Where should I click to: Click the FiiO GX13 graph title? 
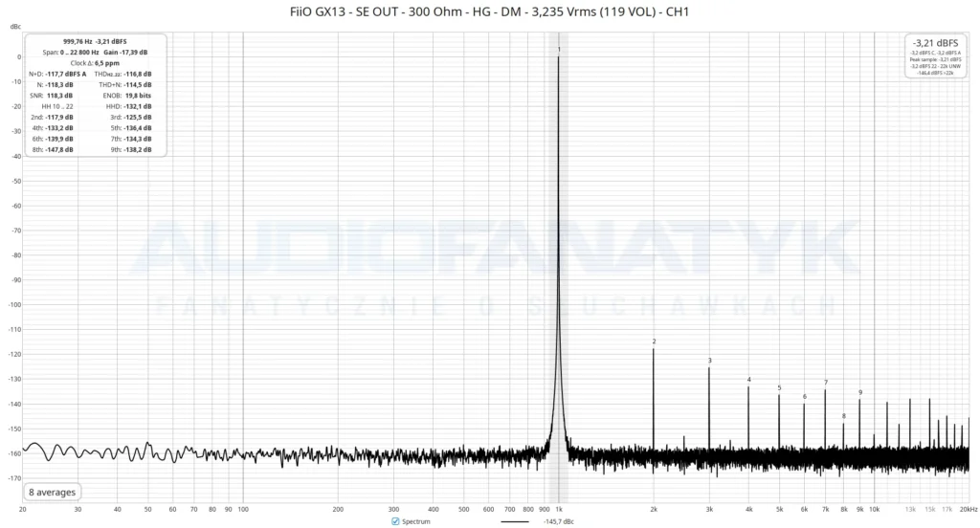pyautogui.click(x=489, y=11)
